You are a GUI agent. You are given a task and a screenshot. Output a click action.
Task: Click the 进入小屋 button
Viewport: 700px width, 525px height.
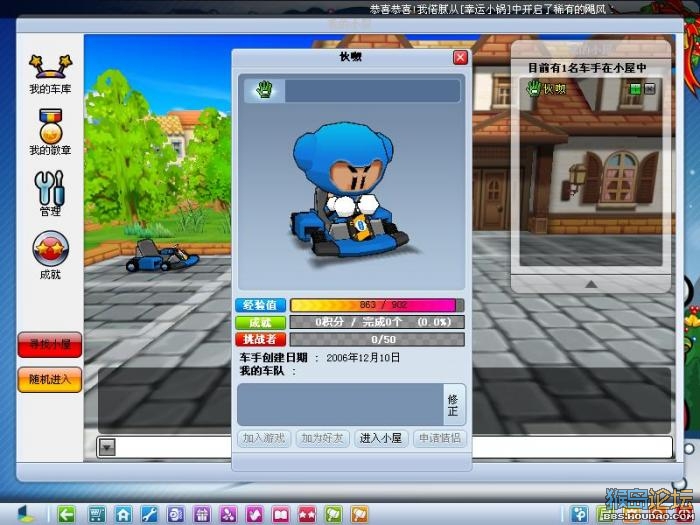click(x=381, y=439)
